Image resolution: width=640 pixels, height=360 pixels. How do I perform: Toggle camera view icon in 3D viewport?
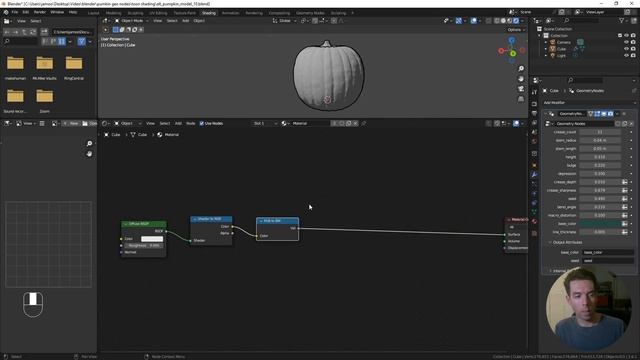point(521,89)
